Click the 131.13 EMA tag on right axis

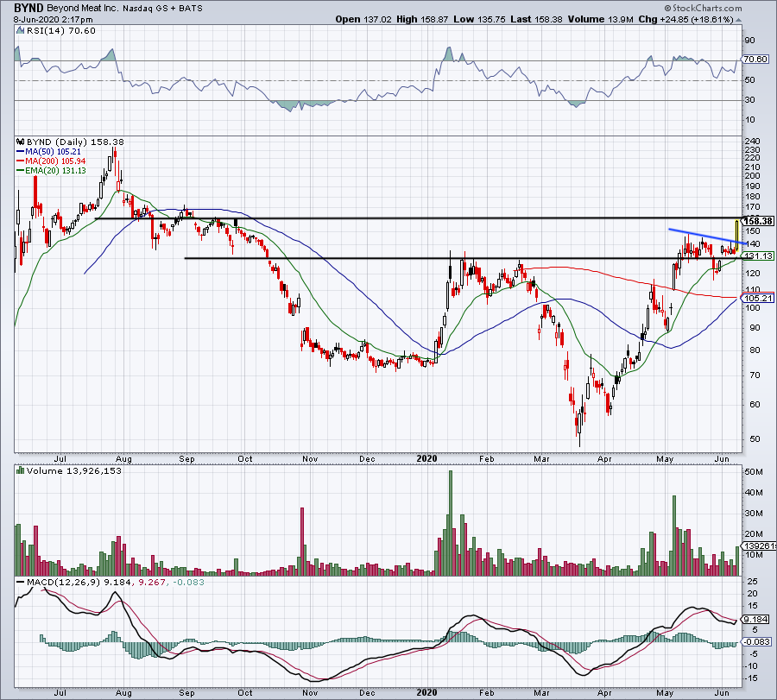coord(757,256)
